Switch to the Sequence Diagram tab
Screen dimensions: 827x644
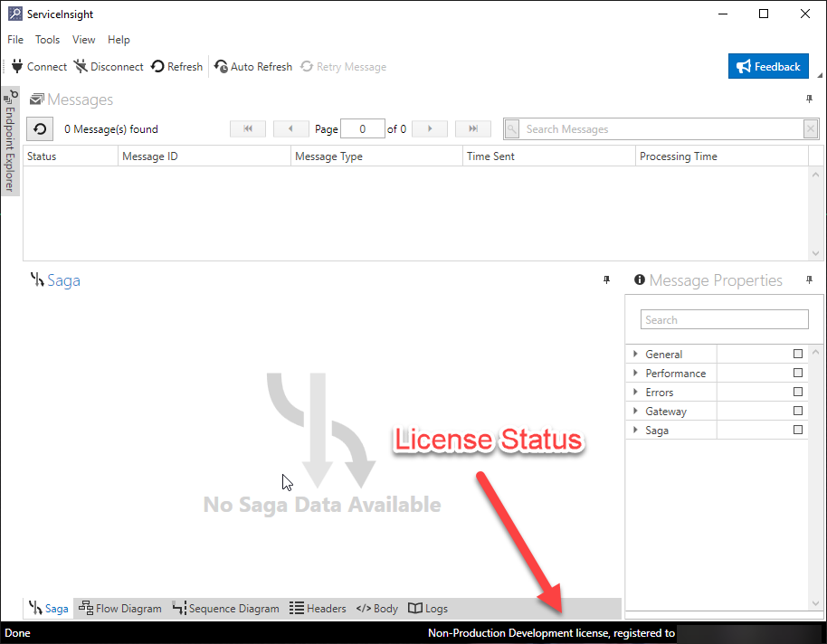point(225,608)
